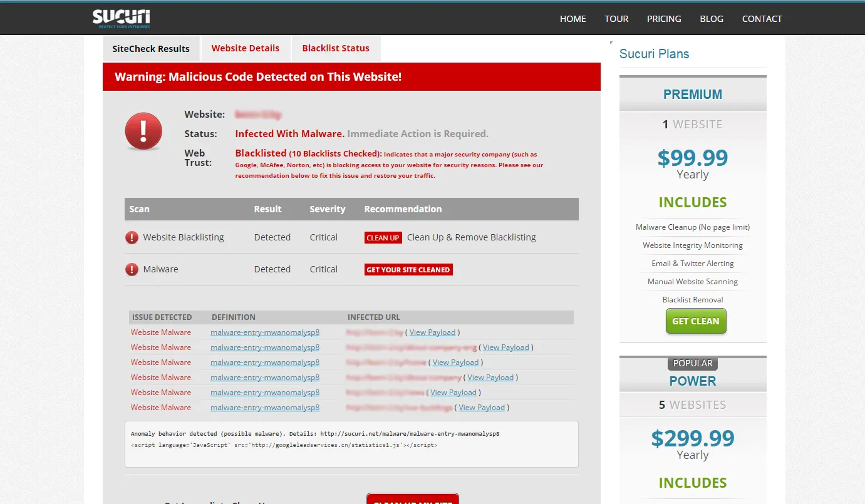The height and width of the screenshot is (504, 865).
Task: View Payload for the second infected URL
Action: tap(506, 347)
